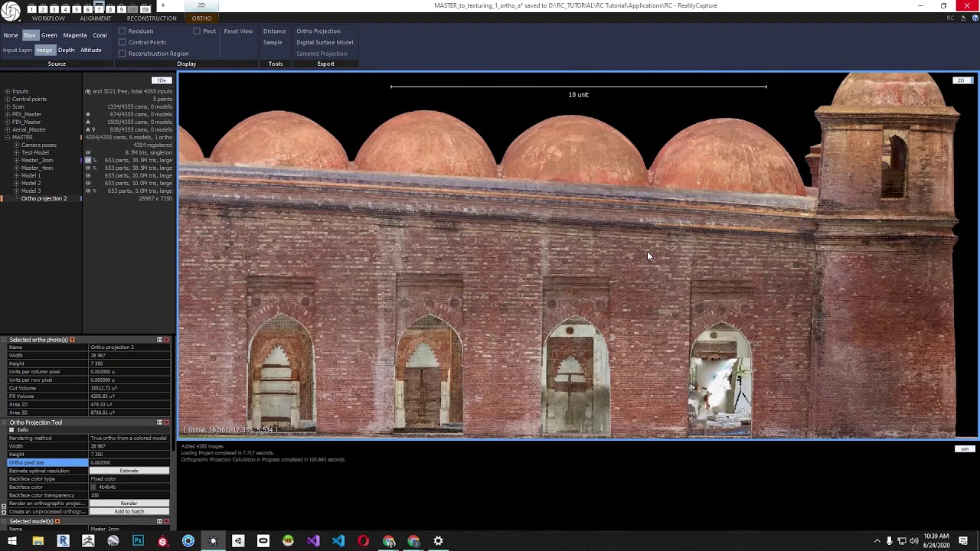Open Revit from the taskbar
Image resolution: width=980 pixels, height=551 pixels.
pyautogui.click(x=63, y=541)
